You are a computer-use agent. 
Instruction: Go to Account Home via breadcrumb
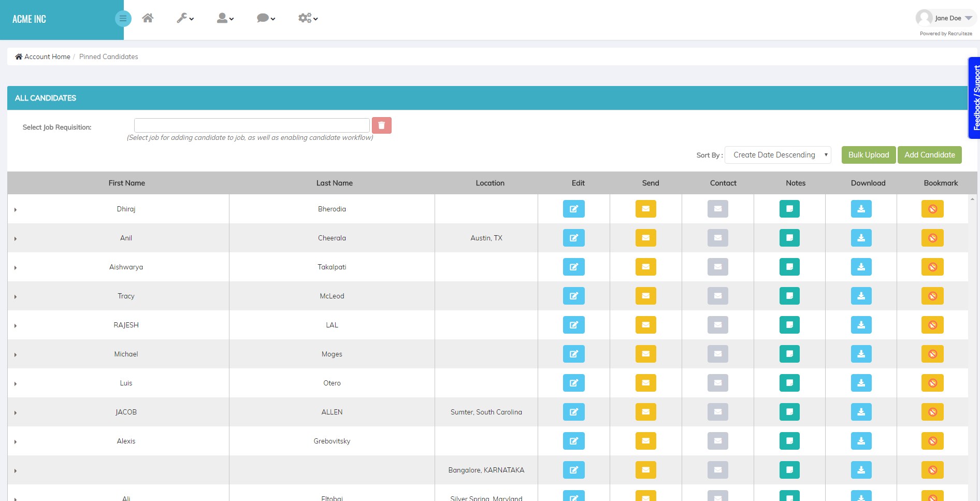coord(47,56)
